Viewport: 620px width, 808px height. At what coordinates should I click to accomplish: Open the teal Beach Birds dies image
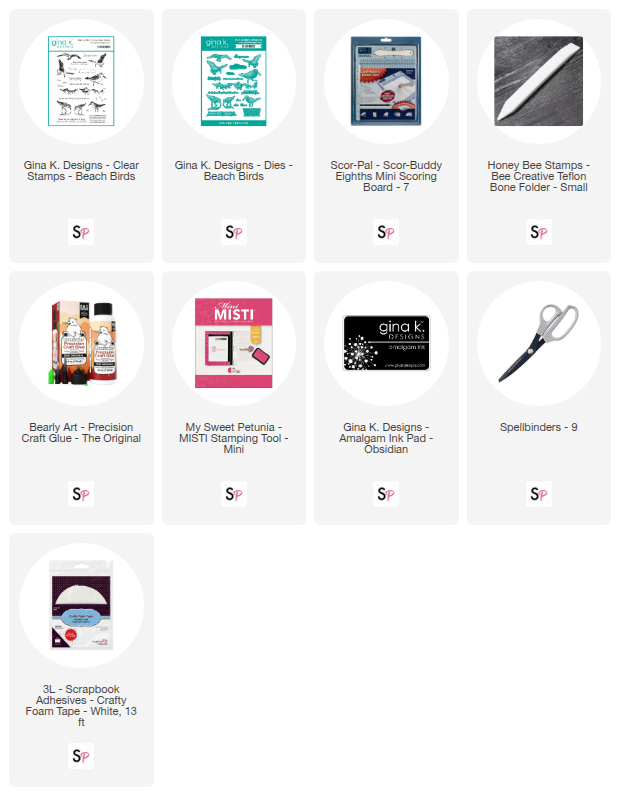tap(233, 81)
